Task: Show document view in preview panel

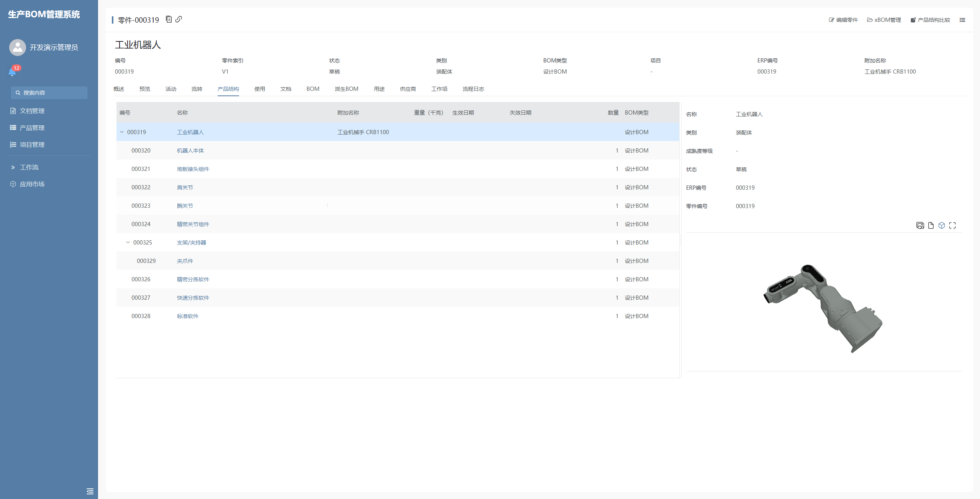Action: pos(931,225)
